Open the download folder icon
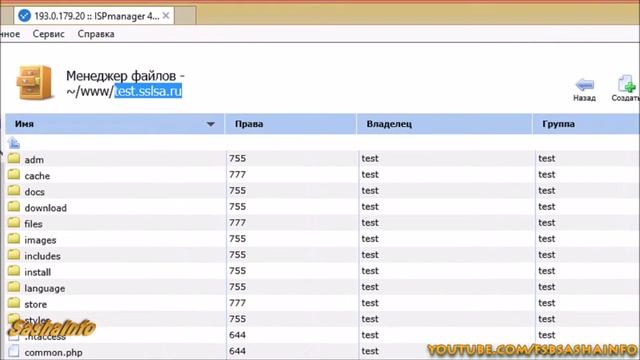 pyautogui.click(x=14, y=207)
